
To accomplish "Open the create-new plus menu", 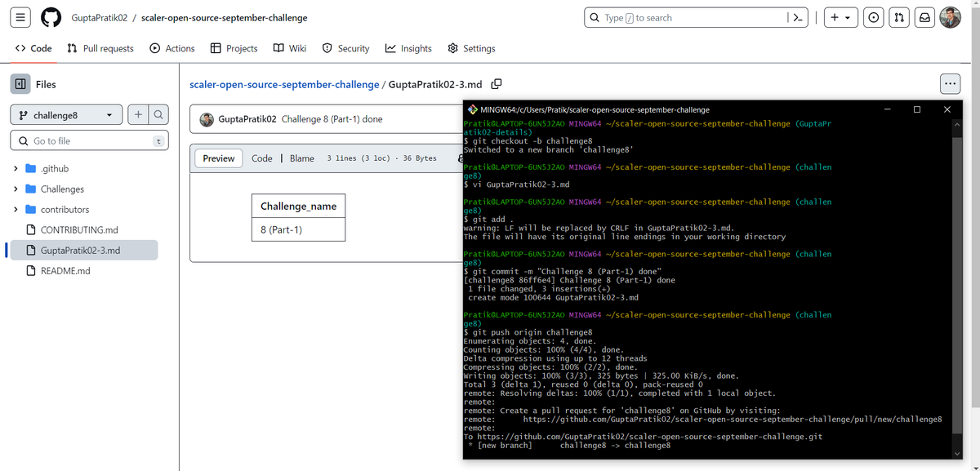I will (x=840, y=18).
